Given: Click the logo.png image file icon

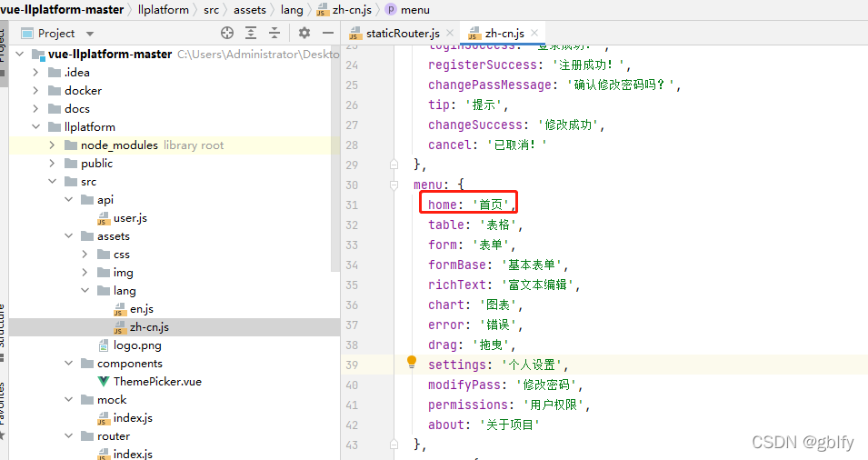Looking at the screenshot, I should point(104,345).
